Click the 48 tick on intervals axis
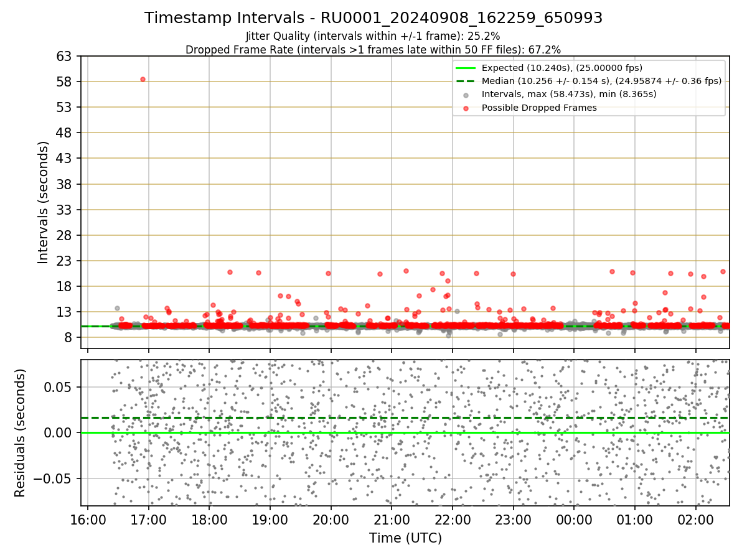747x560 pixels. coord(65,133)
